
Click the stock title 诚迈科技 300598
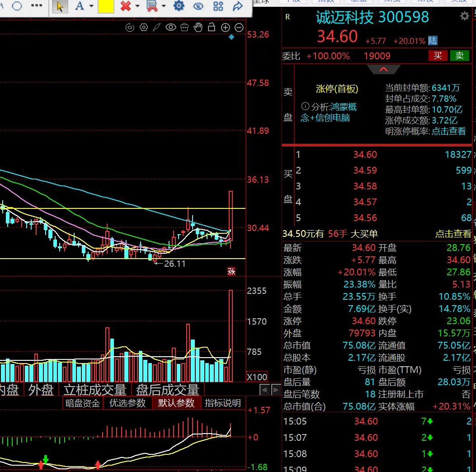pos(372,17)
